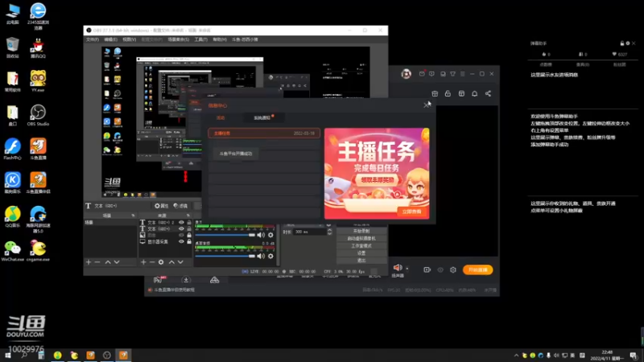Open audio settings gear for desktop audio track
Screen dimensions: 644x362
270,256
